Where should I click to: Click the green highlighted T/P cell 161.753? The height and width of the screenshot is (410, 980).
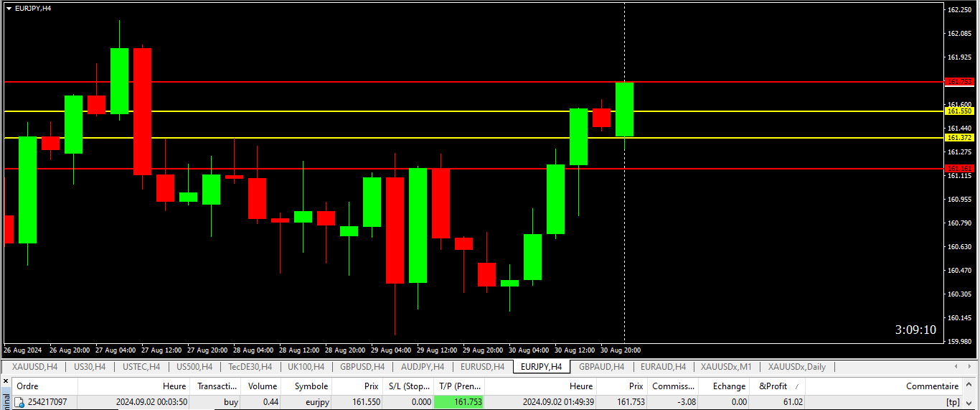tap(459, 403)
